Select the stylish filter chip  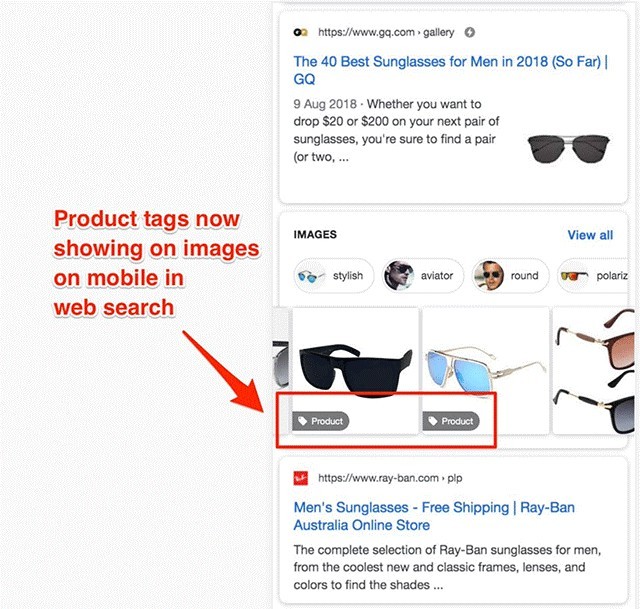tap(334, 276)
